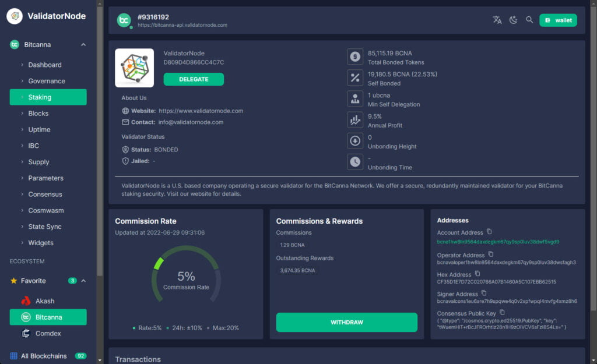Open the Dashboard menu item
The width and height of the screenshot is (597, 364).
tap(48, 65)
